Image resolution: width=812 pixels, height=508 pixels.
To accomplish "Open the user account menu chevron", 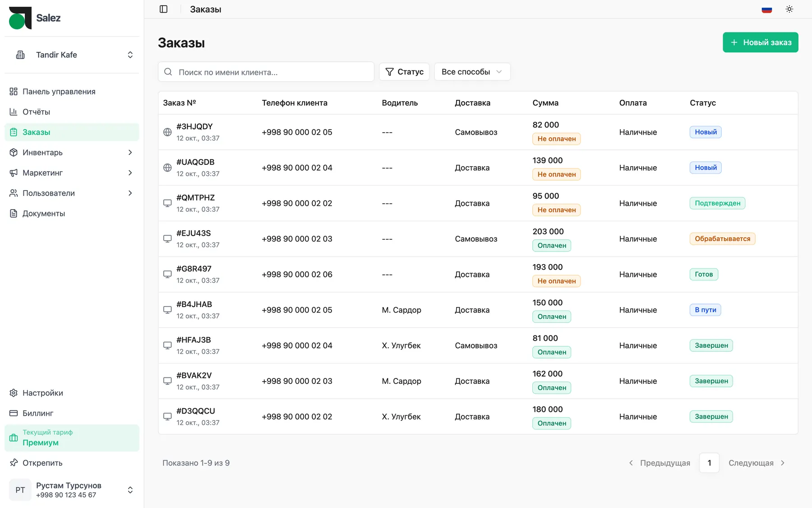I will click(130, 490).
